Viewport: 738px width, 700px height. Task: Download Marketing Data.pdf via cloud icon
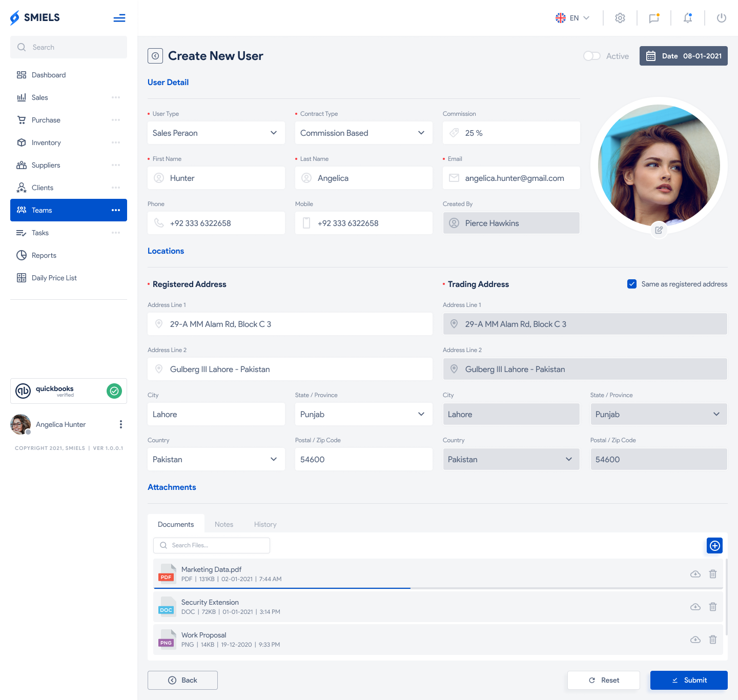695,574
